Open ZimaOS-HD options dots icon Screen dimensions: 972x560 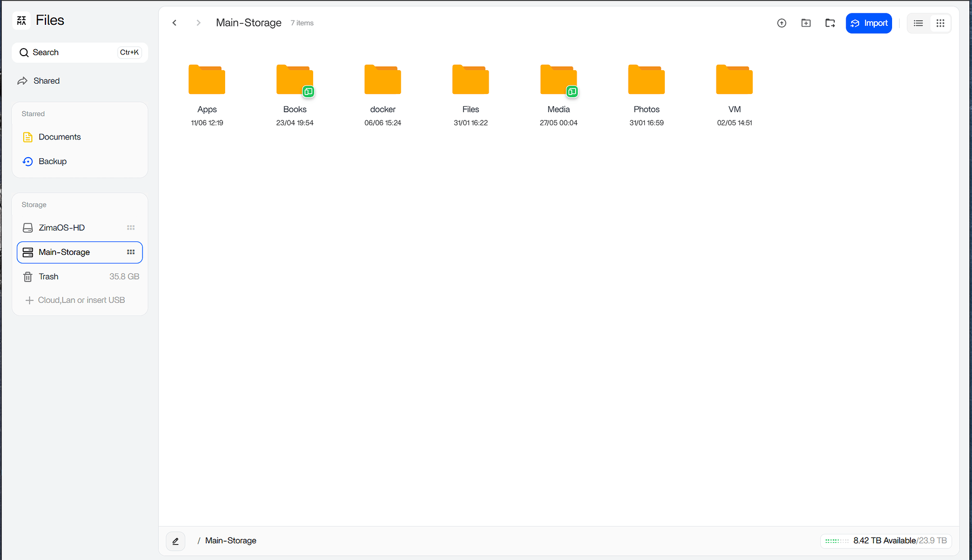click(131, 228)
